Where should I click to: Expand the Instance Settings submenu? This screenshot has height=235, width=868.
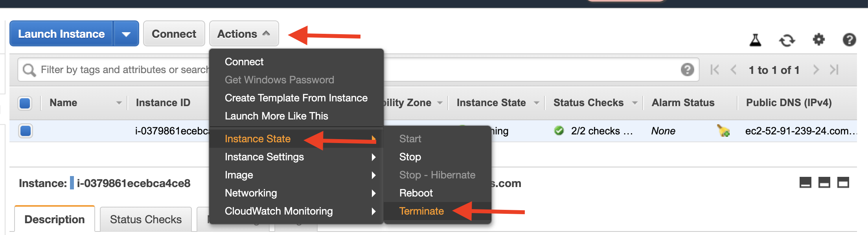tap(296, 157)
